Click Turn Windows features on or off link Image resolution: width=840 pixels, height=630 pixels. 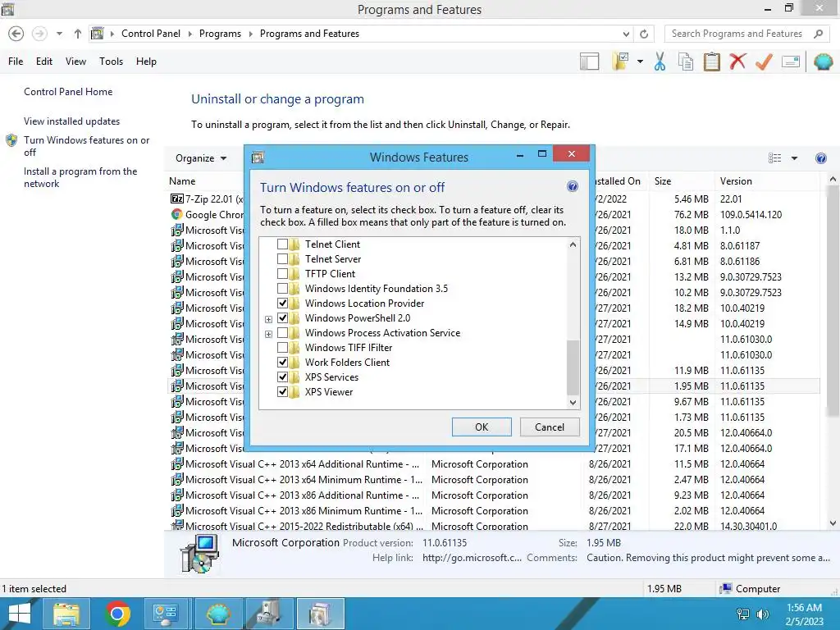(86, 146)
